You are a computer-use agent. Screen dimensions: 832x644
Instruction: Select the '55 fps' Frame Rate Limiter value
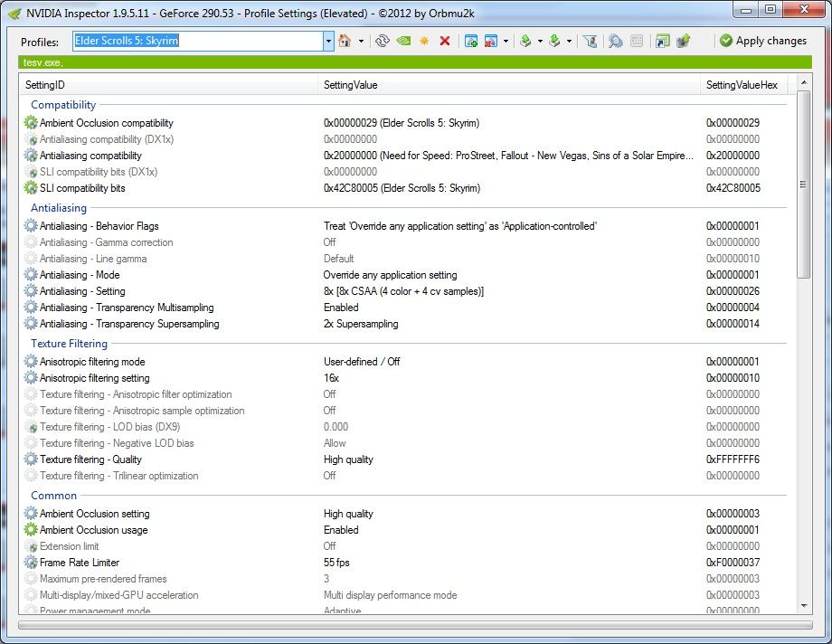tap(336, 563)
